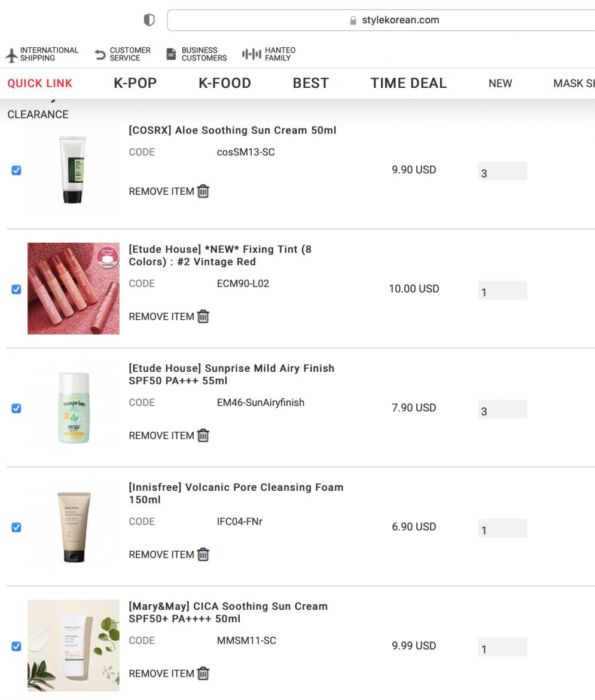The width and height of the screenshot is (595, 700).
Task: Click trash icon for Etude Fixing Tint
Action: [x=203, y=316]
